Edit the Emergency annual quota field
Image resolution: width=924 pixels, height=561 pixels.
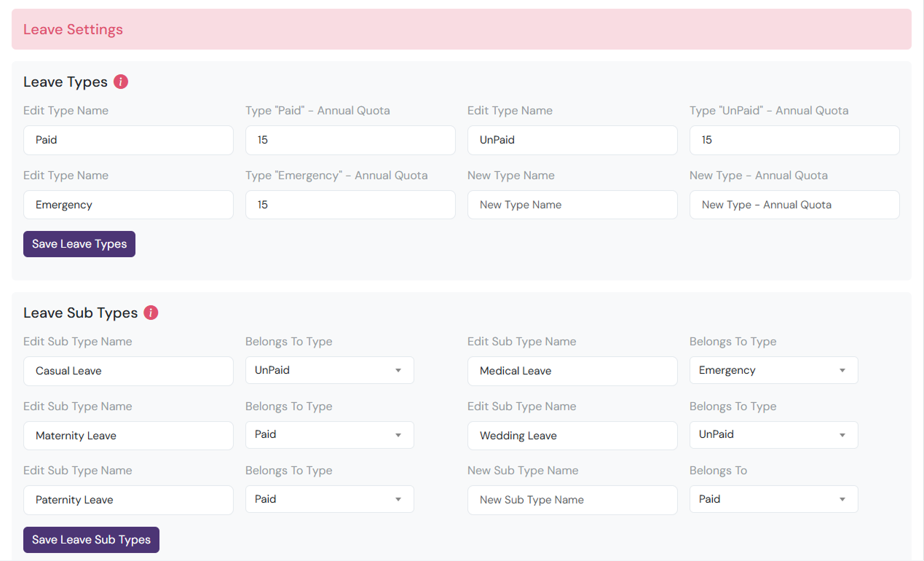[x=350, y=205]
